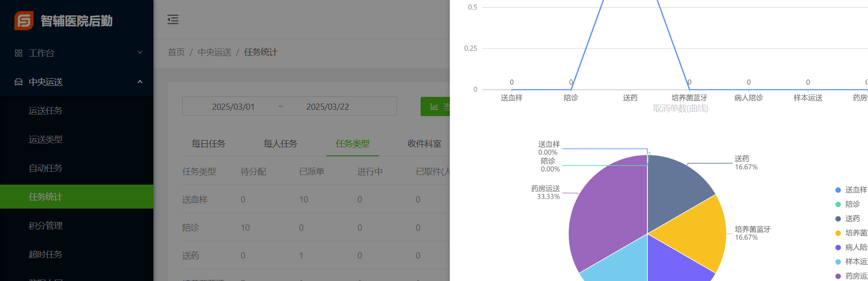Toggle 病人陪诊 legend entry
The image size is (868, 281).
(x=852, y=247)
